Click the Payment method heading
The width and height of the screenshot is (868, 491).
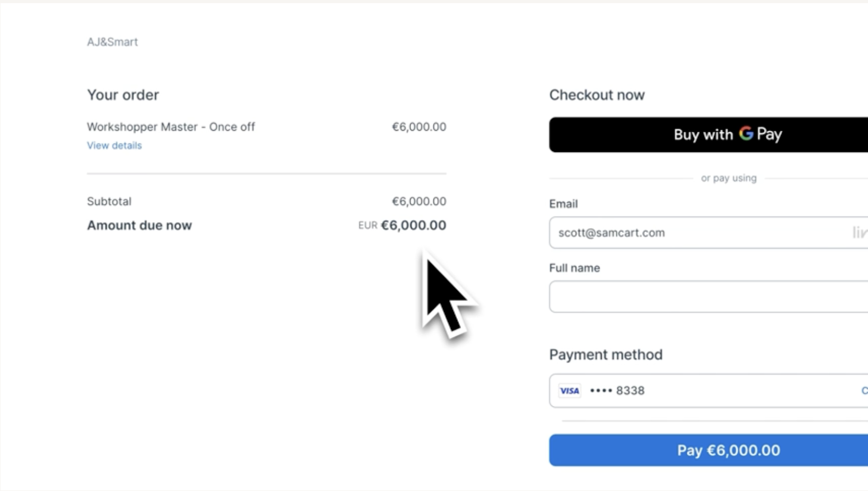[x=605, y=355]
